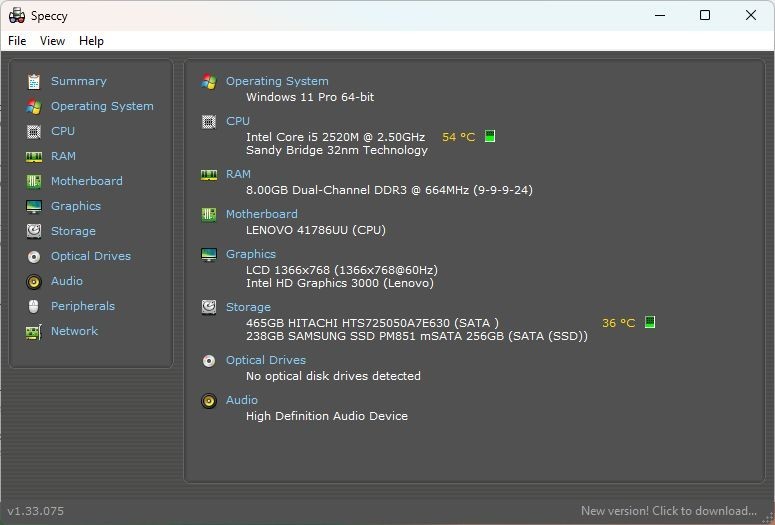Click 'No optical disk drives detected' text
Screen dimensions: 775x525
(333, 376)
